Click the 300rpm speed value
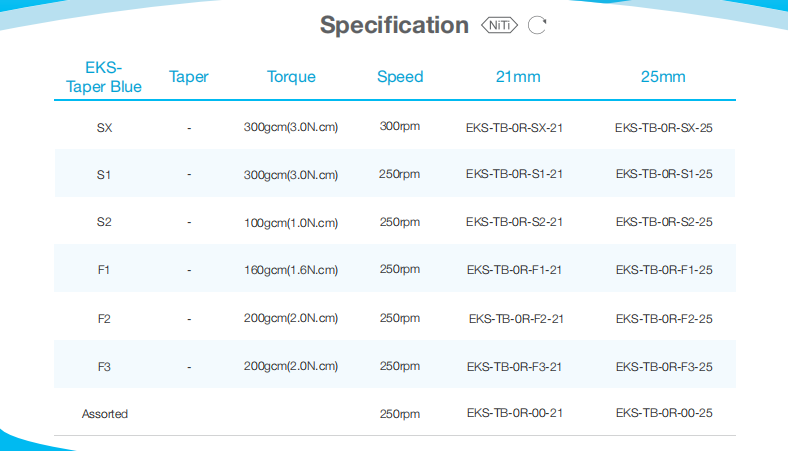Viewport: 788px width, 451px height. (400, 127)
